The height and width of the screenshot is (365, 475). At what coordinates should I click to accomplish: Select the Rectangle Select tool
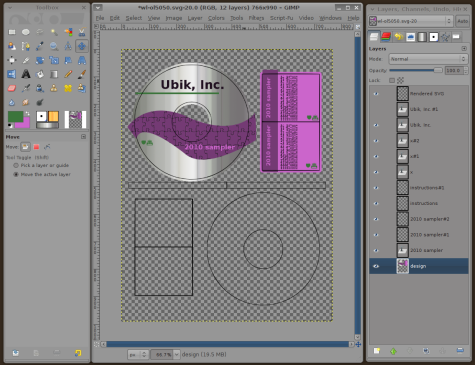point(12,32)
